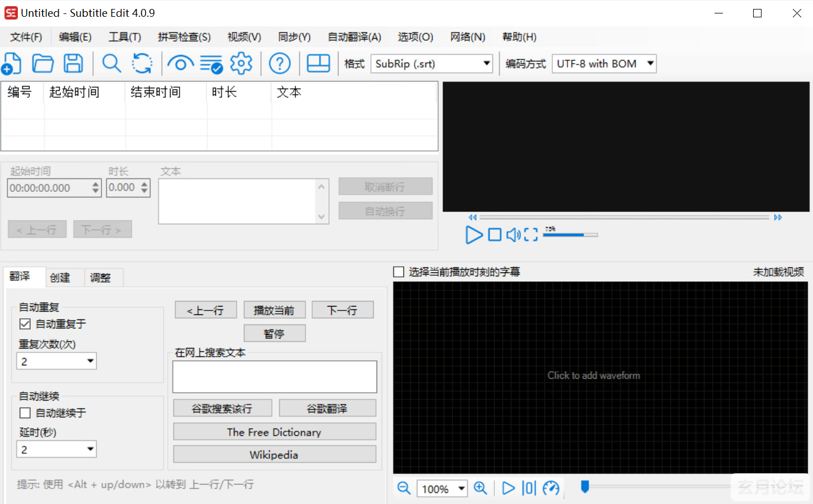Click the 暂停 button
Image resolution: width=813 pixels, height=504 pixels.
click(x=274, y=333)
